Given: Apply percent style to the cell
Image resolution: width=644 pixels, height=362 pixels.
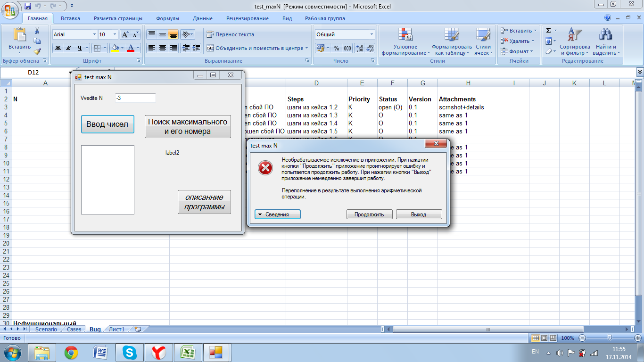Looking at the screenshot, I should pos(336,48).
